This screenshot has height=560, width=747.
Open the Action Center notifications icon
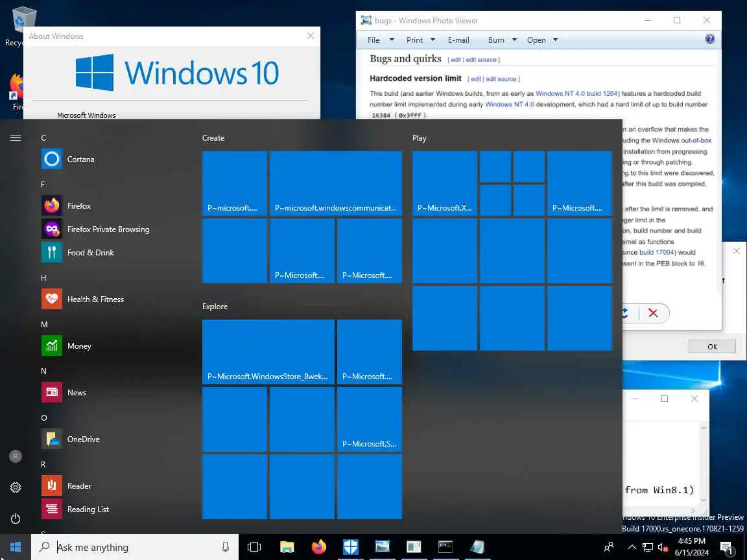[x=726, y=547]
